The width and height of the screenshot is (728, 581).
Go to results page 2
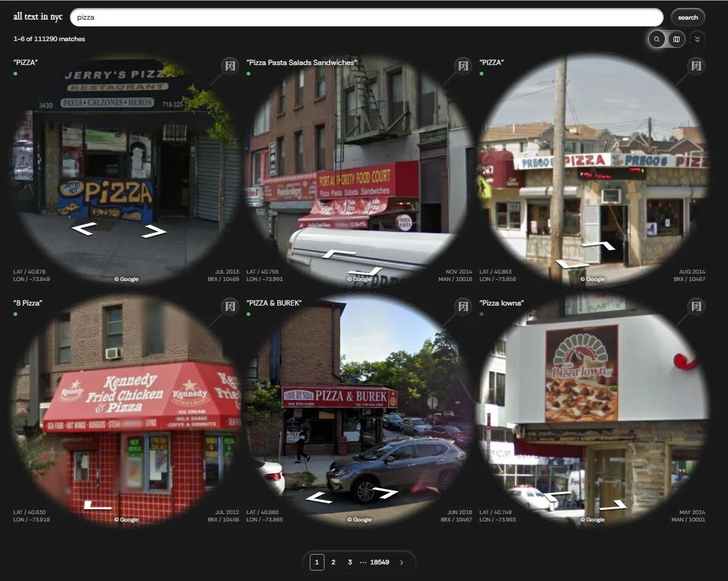pos(333,562)
